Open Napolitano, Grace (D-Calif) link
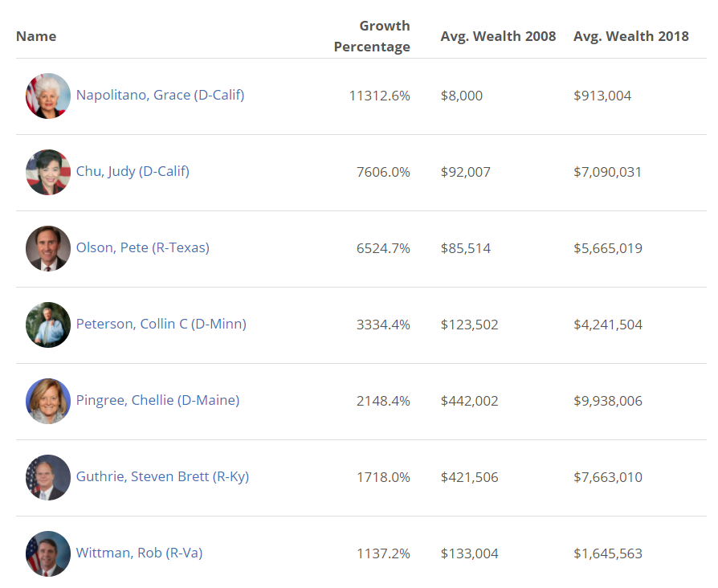This screenshot has height=588, width=718. (x=160, y=95)
